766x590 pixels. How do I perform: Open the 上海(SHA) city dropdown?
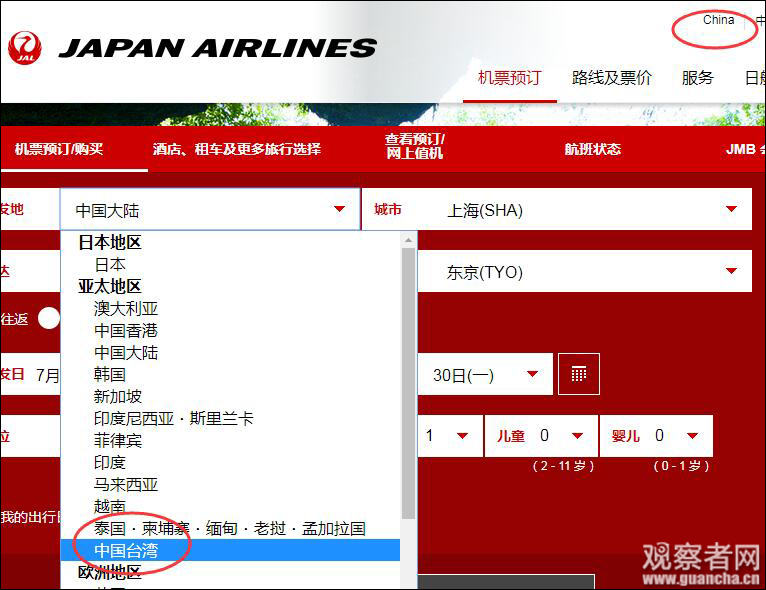[557, 210]
